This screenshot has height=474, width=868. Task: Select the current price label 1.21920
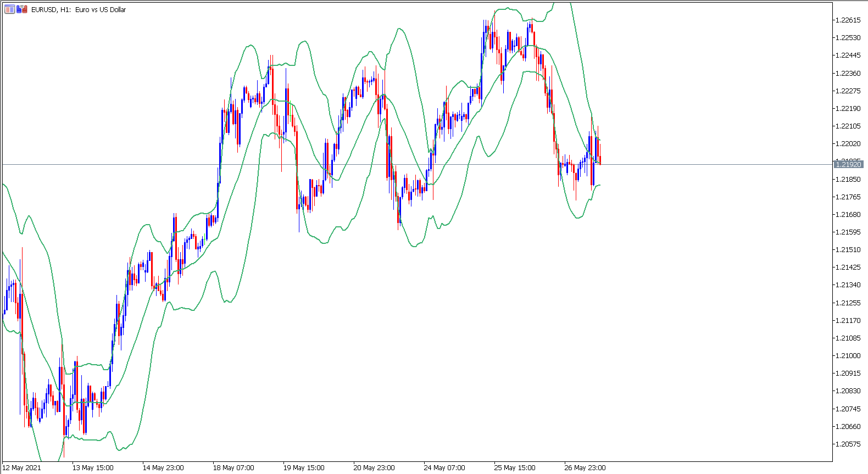[848, 164]
